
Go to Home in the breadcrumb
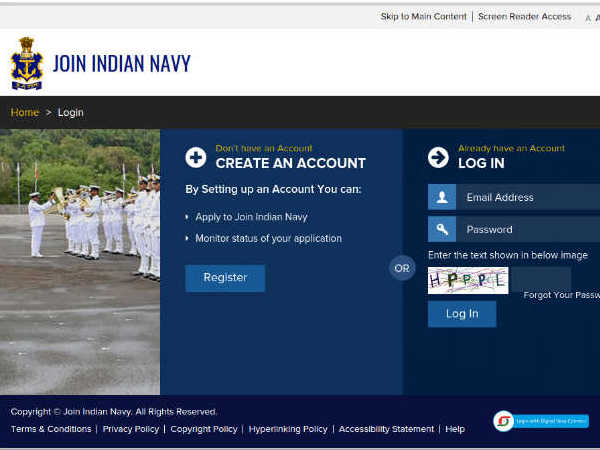pos(25,112)
